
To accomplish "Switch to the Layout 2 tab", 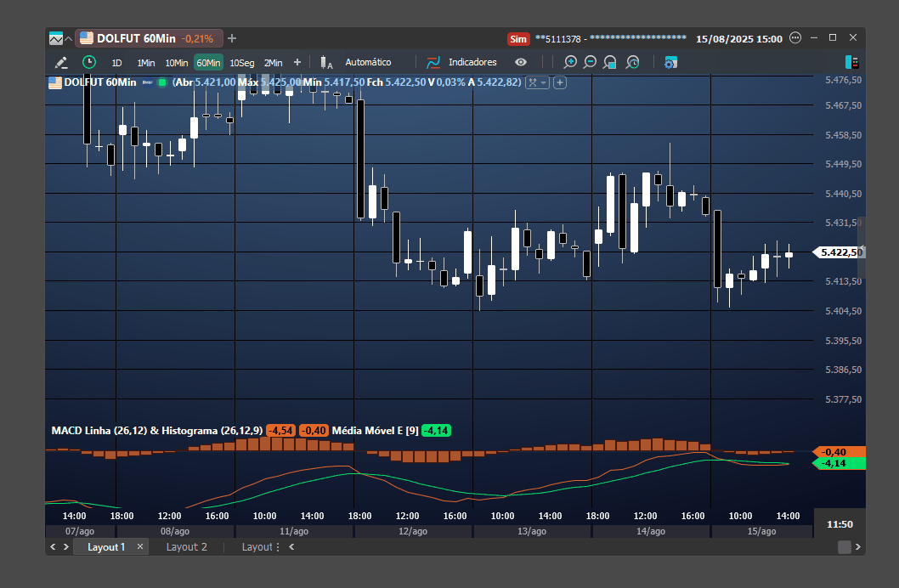I will click(186, 547).
